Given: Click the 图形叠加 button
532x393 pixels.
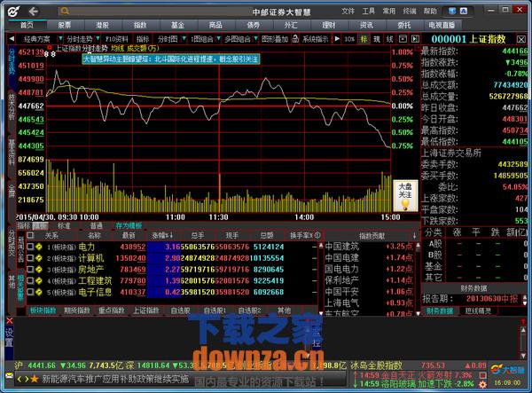Looking at the screenshot, I should click(275, 39).
